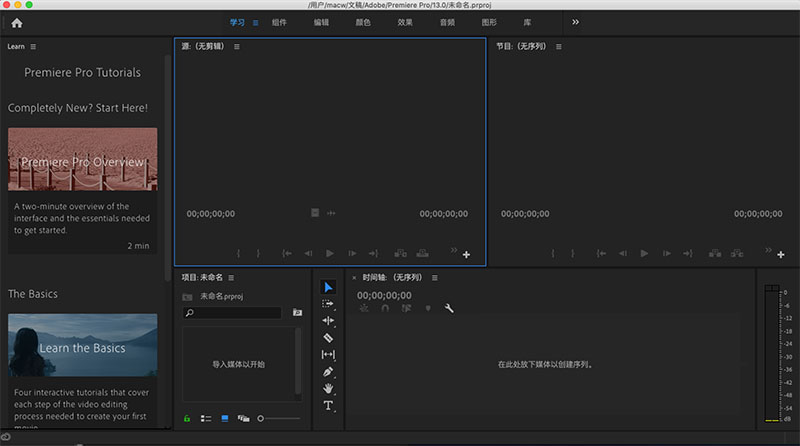Select the Track Select Forward tool
800x446 pixels.
(328, 304)
